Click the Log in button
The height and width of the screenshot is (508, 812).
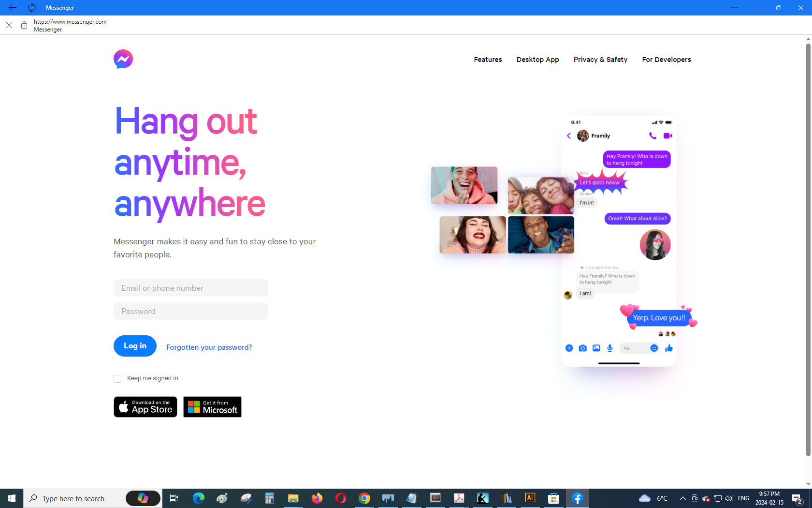[x=135, y=346]
